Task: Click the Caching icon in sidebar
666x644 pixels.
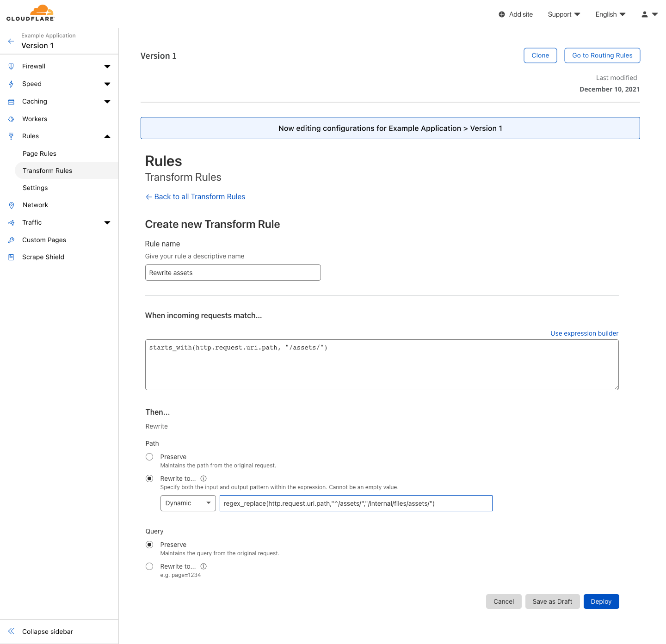Action: point(11,102)
